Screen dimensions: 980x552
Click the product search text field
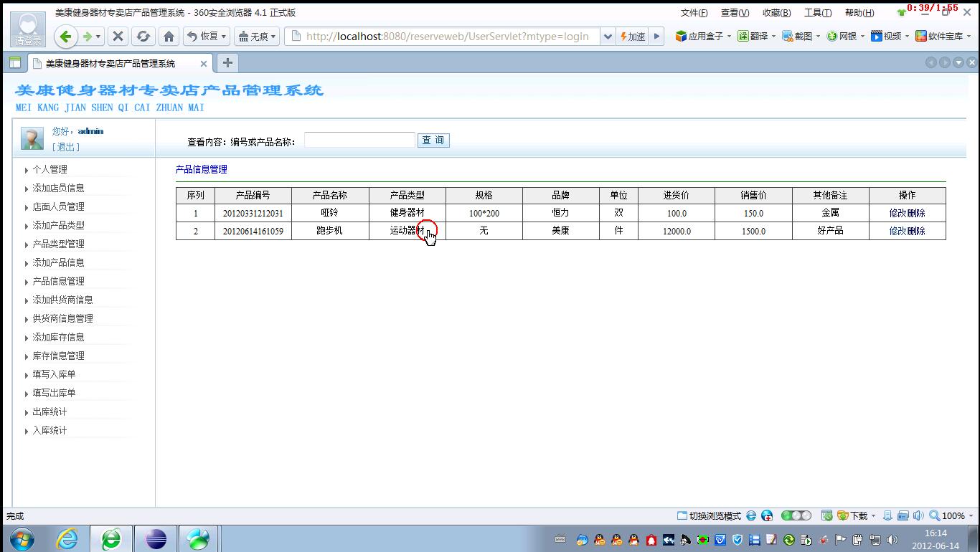coord(359,140)
